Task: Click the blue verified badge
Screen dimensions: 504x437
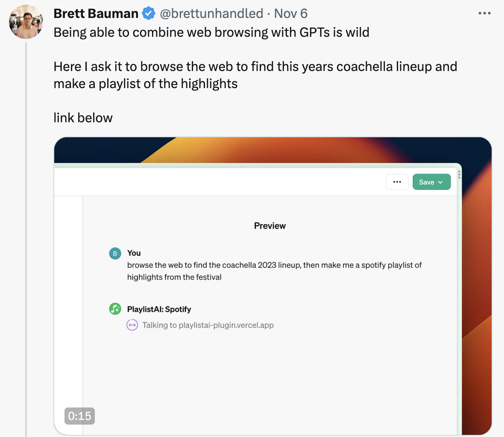Action: click(148, 14)
